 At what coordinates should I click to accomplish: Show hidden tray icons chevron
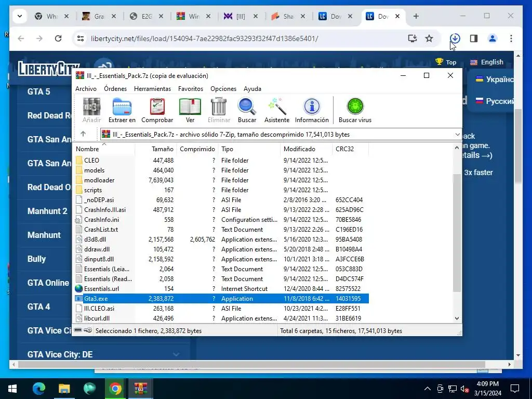click(428, 389)
